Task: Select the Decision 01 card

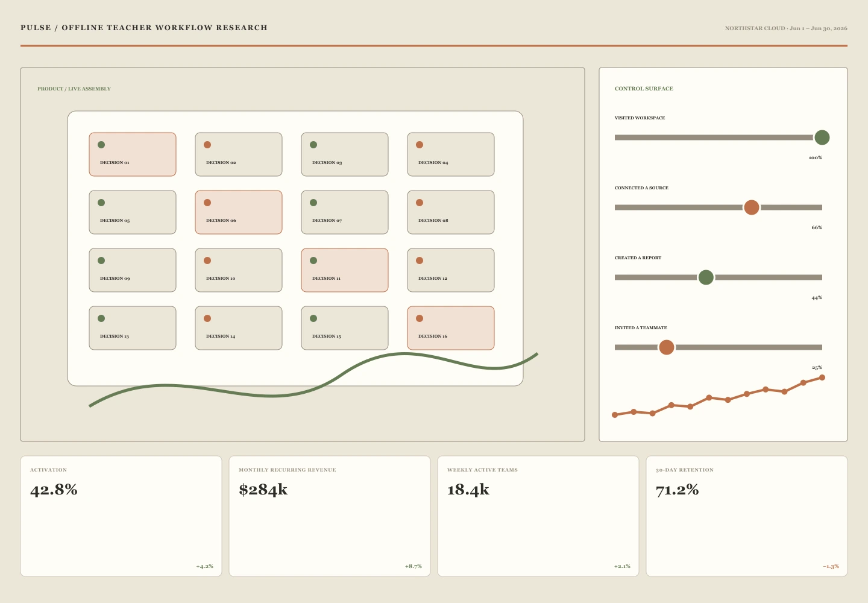Action: click(133, 154)
